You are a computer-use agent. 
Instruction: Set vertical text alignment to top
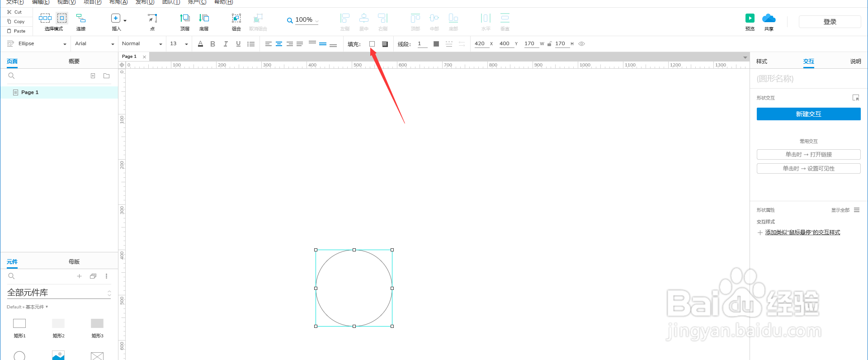point(312,43)
